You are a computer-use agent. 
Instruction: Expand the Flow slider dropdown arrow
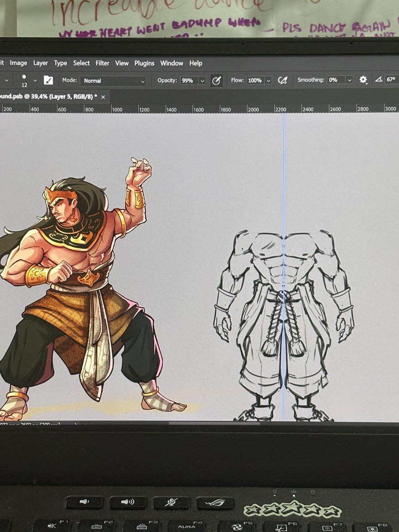pos(269,81)
